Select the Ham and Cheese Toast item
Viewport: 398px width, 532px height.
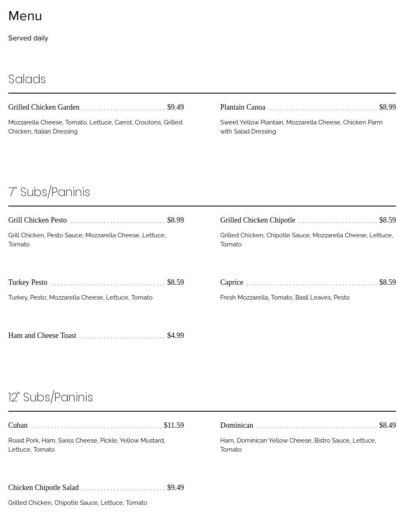pyautogui.click(x=42, y=335)
